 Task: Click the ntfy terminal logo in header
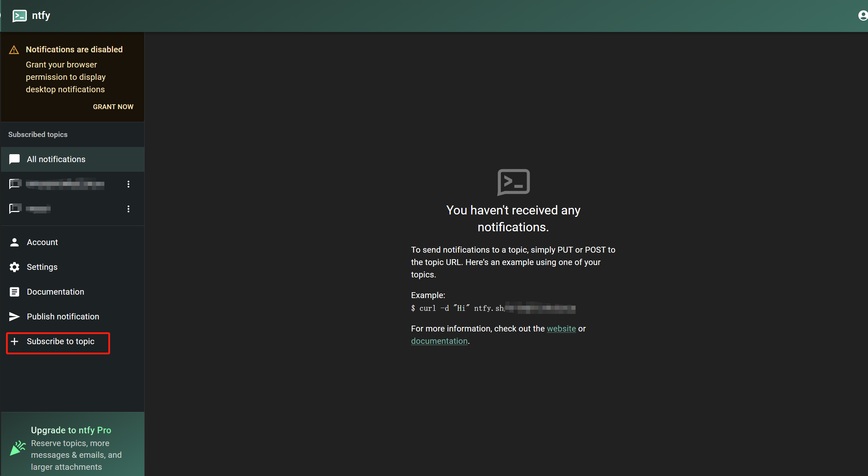click(x=19, y=16)
